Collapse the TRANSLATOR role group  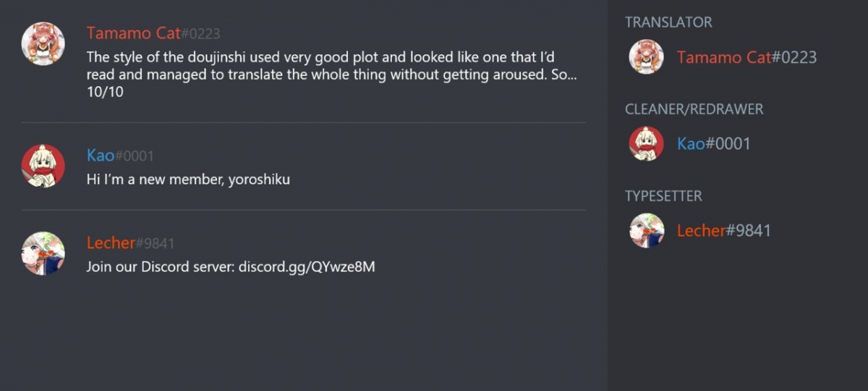(x=668, y=22)
